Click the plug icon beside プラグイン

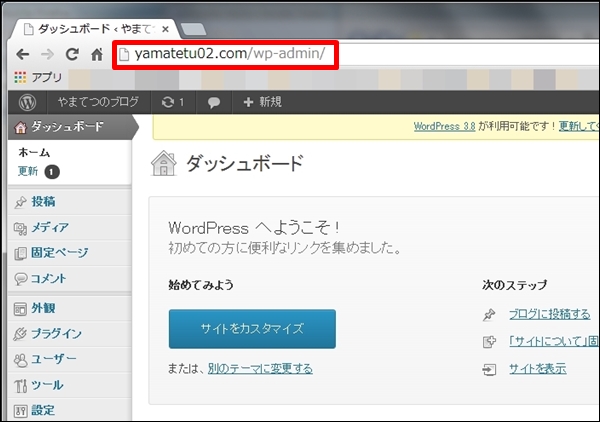[x=20, y=334]
